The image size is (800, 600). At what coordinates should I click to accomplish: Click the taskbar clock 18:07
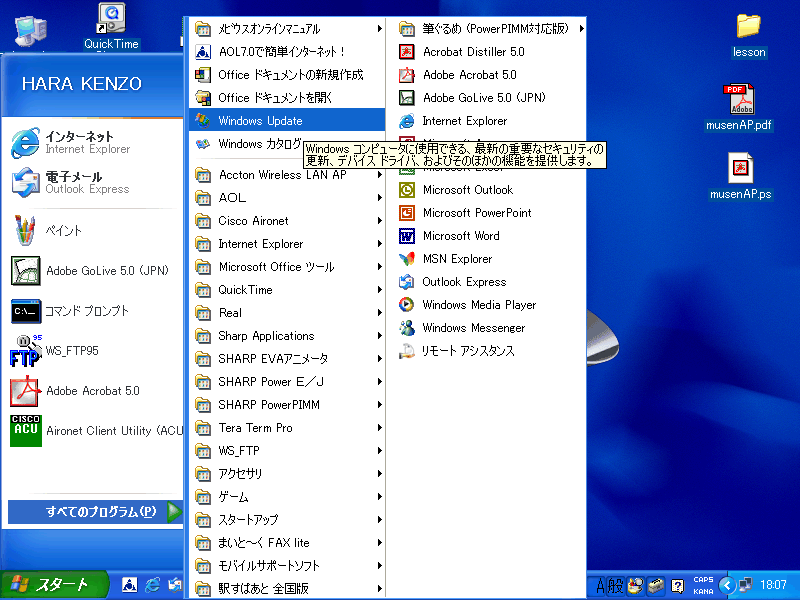point(773,585)
